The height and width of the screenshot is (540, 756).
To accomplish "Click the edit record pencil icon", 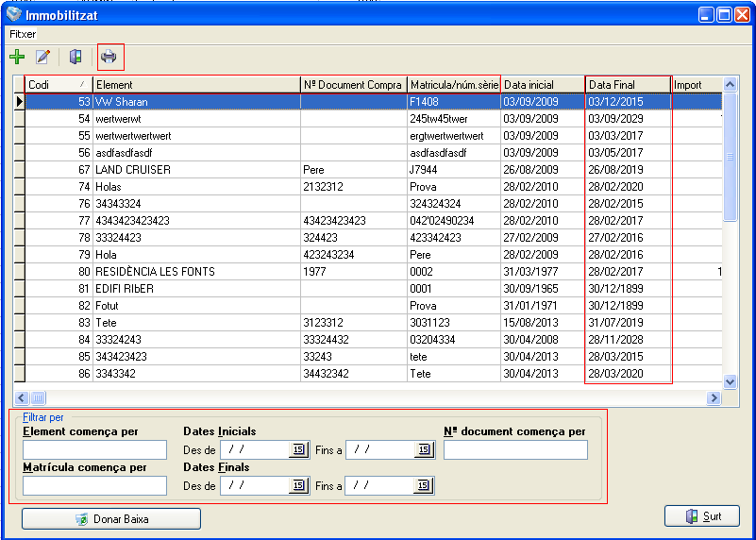I will coord(42,57).
